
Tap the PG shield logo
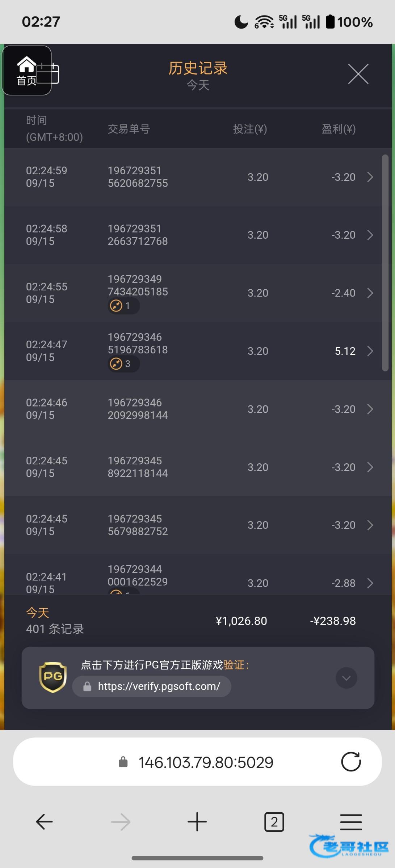[x=53, y=677]
